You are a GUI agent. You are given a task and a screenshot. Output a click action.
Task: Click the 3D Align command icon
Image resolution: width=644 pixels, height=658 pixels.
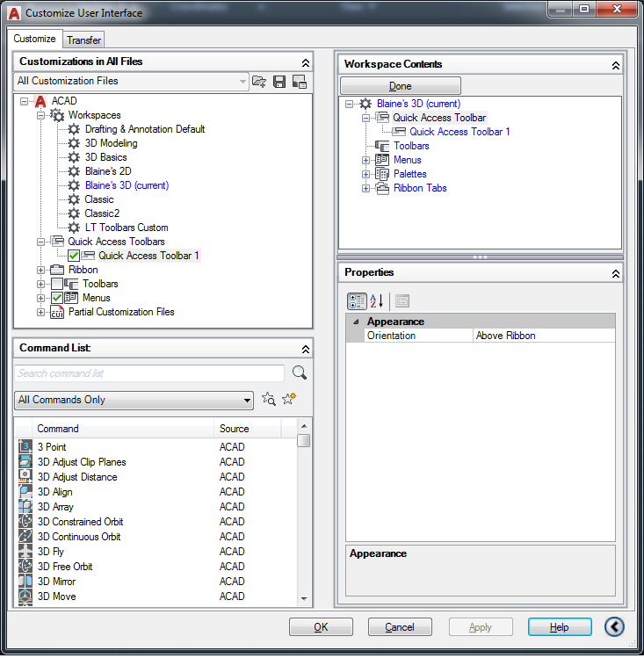(x=25, y=491)
